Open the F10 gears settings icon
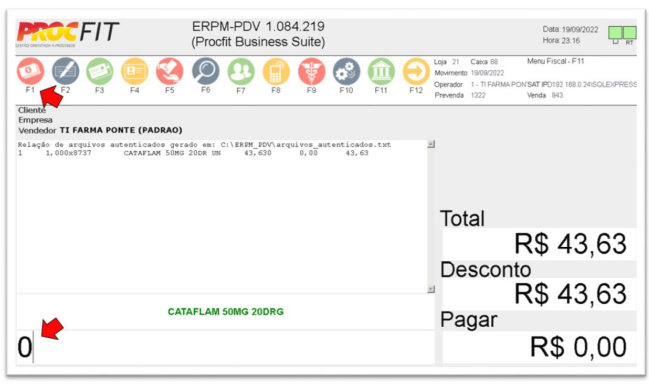649x384 pixels. (x=346, y=71)
